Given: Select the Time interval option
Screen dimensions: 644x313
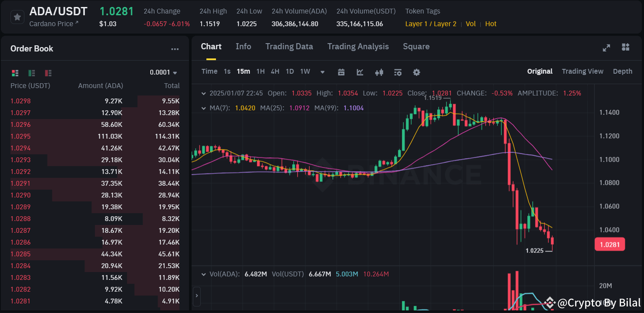Looking at the screenshot, I should click(209, 71).
